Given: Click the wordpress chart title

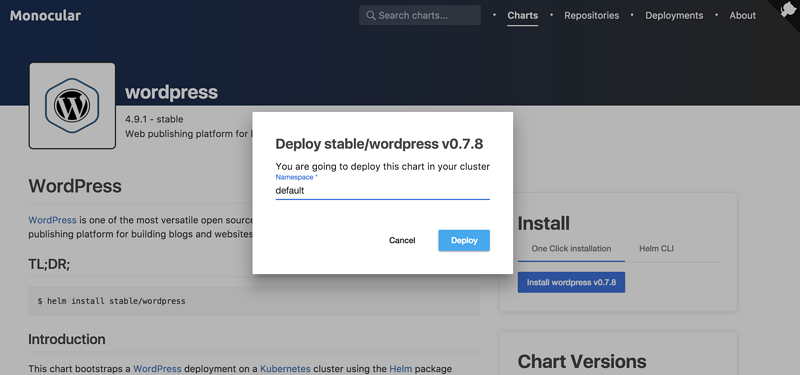Looking at the screenshot, I should click(171, 92).
